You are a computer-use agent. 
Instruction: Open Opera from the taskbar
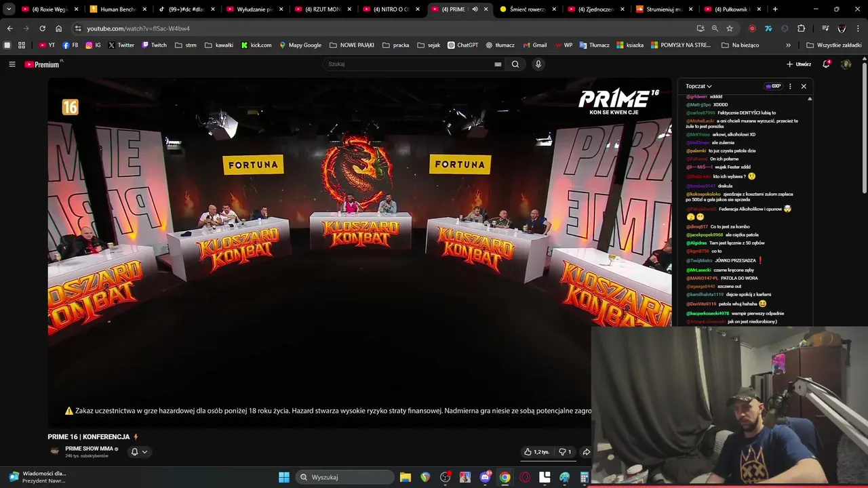[x=525, y=477]
